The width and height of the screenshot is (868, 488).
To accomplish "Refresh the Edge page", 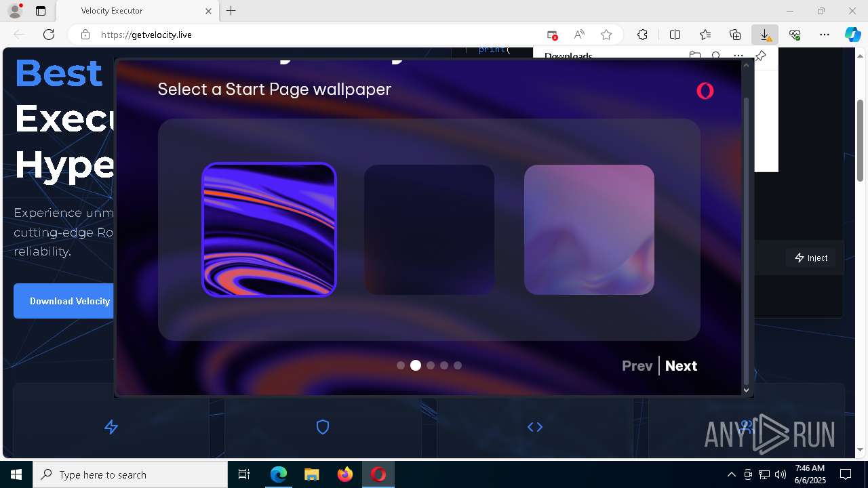I will click(x=49, y=35).
